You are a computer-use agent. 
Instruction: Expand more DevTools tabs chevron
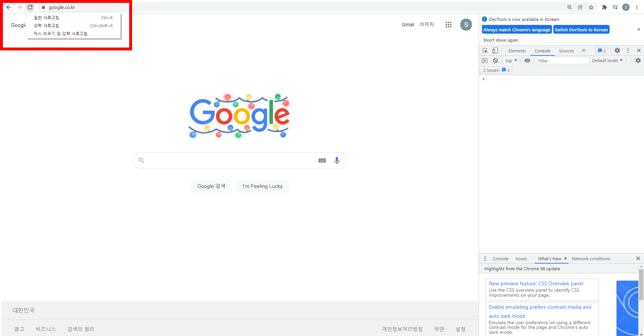pos(584,50)
